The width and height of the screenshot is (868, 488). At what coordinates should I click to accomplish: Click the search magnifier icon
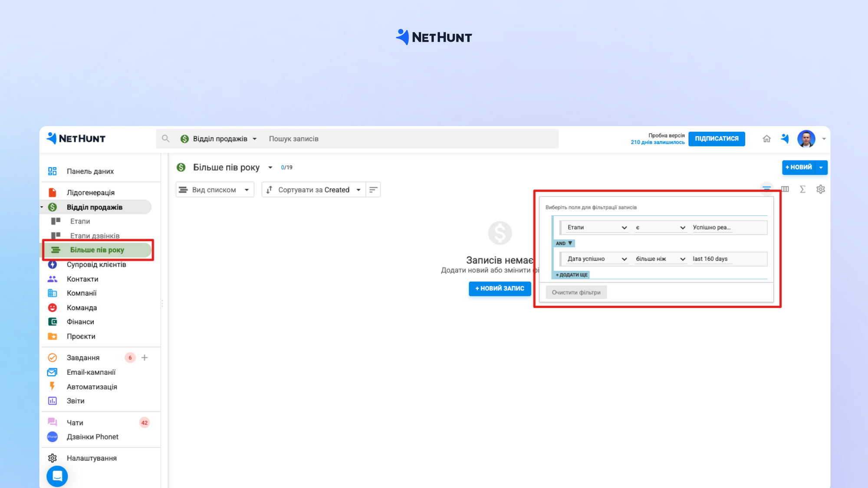165,139
